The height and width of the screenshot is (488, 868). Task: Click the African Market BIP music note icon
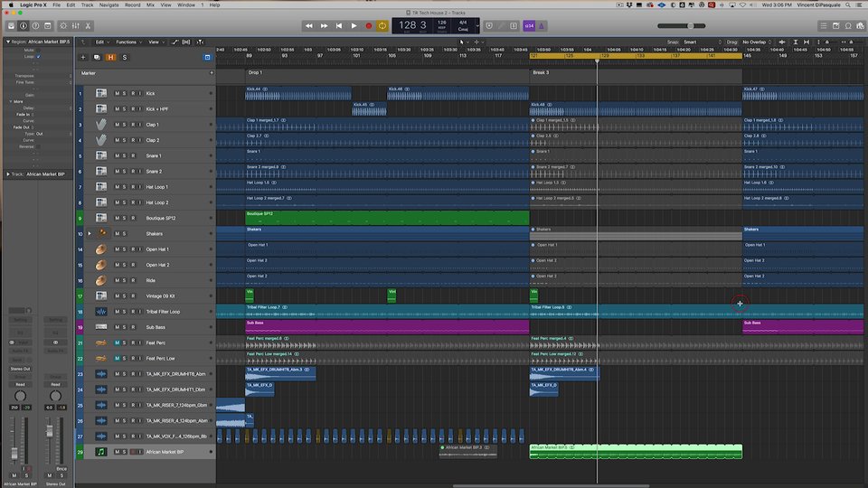click(x=100, y=452)
